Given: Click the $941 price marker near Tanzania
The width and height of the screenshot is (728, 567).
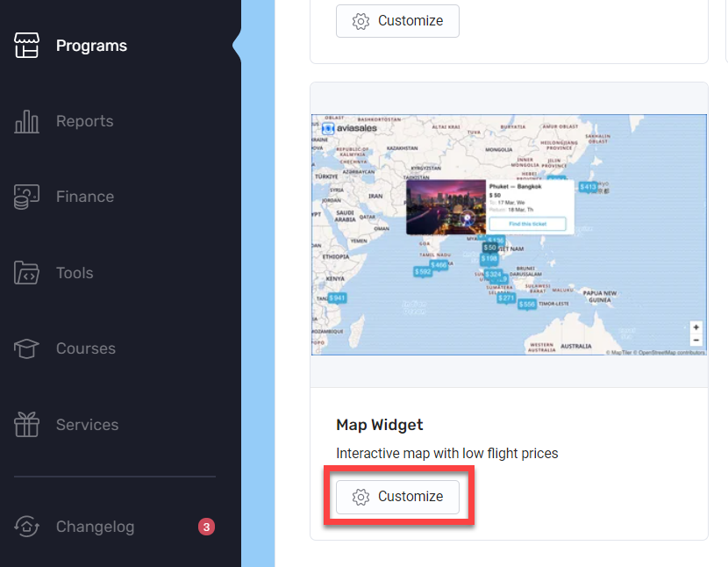Looking at the screenshot, I should point(337,298).
